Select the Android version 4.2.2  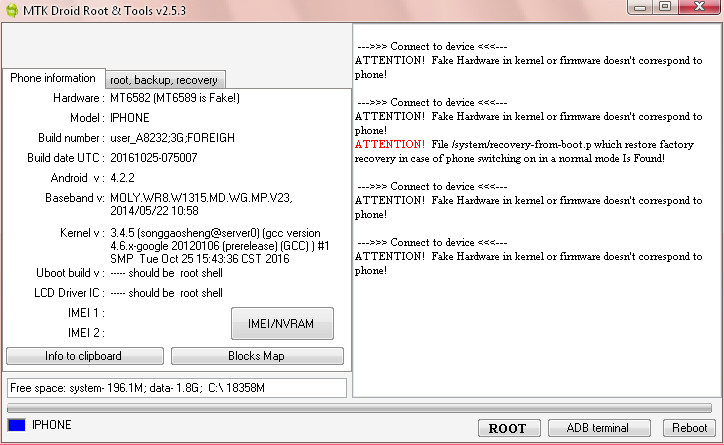[x=122, y=178]
